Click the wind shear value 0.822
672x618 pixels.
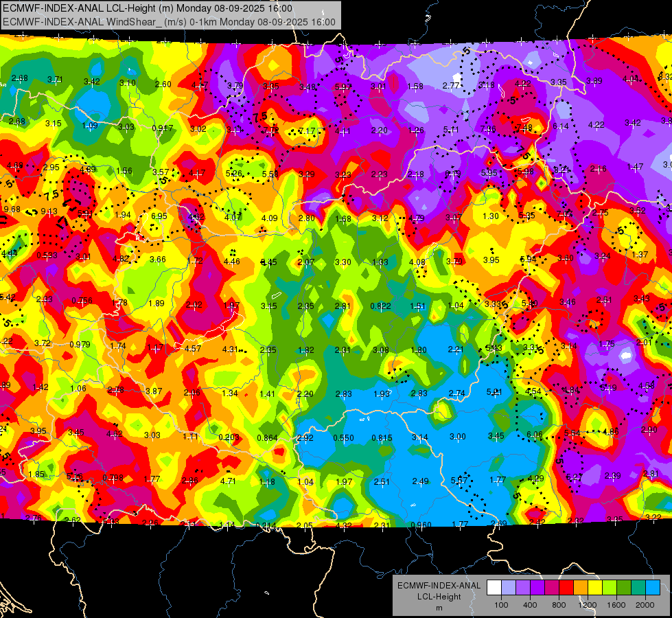pyautogui.click(x=380, y=306)
